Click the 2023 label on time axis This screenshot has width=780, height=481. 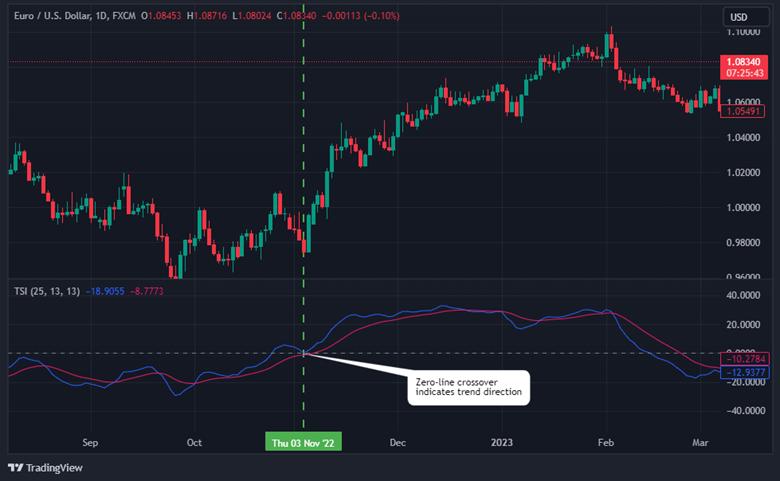(501, 442)
